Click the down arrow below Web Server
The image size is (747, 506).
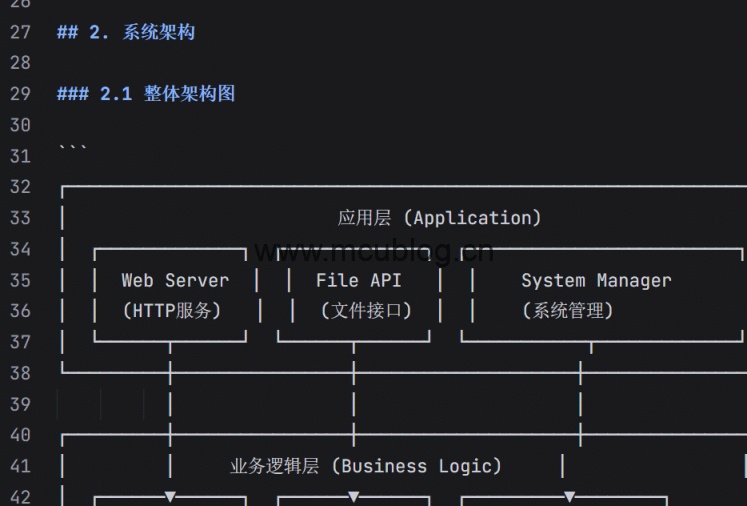coord(170,496)
